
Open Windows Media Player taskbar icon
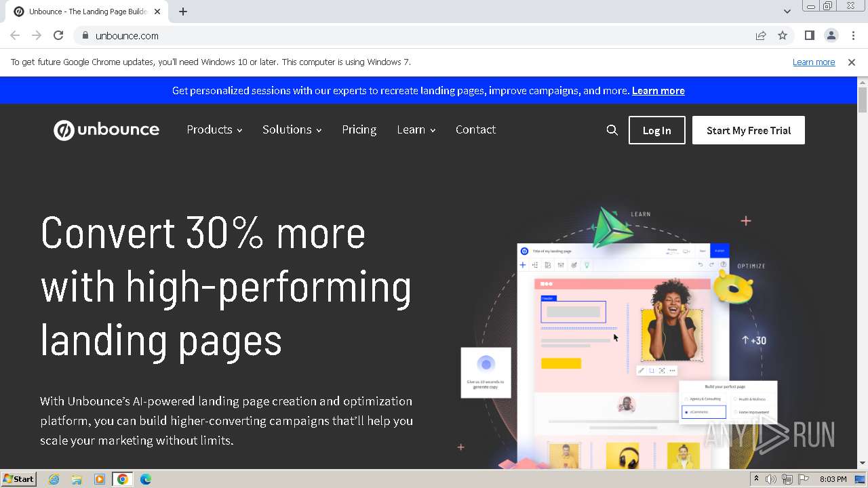100,479
